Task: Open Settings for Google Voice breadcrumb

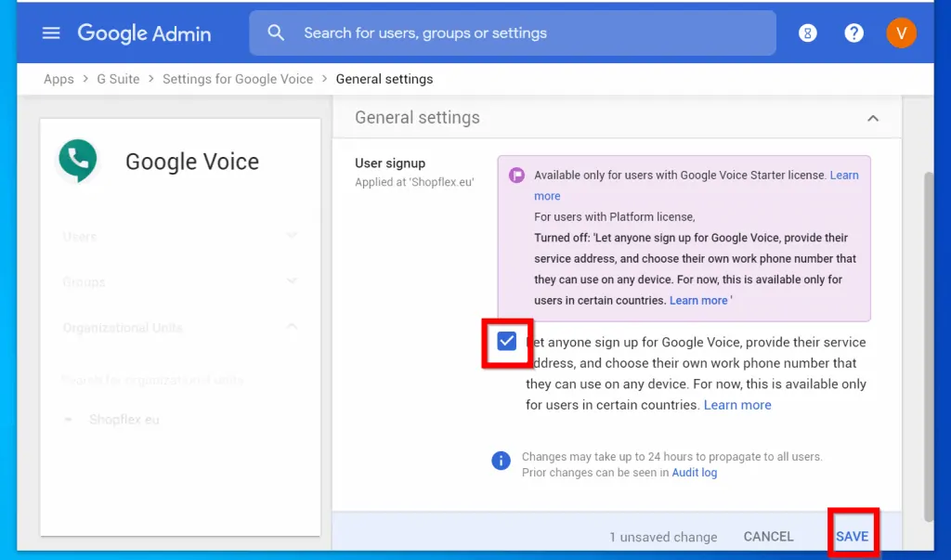Action: coord(238,79)
